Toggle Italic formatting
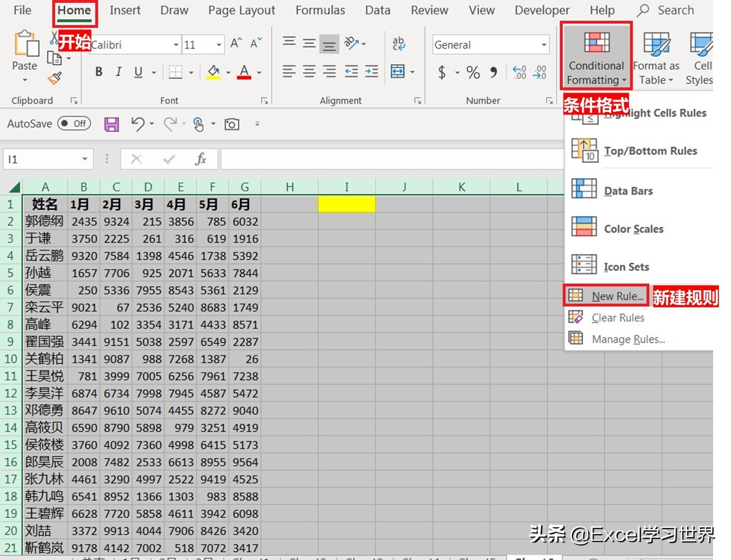Screen dimensions: 731x560 point(118,72)
